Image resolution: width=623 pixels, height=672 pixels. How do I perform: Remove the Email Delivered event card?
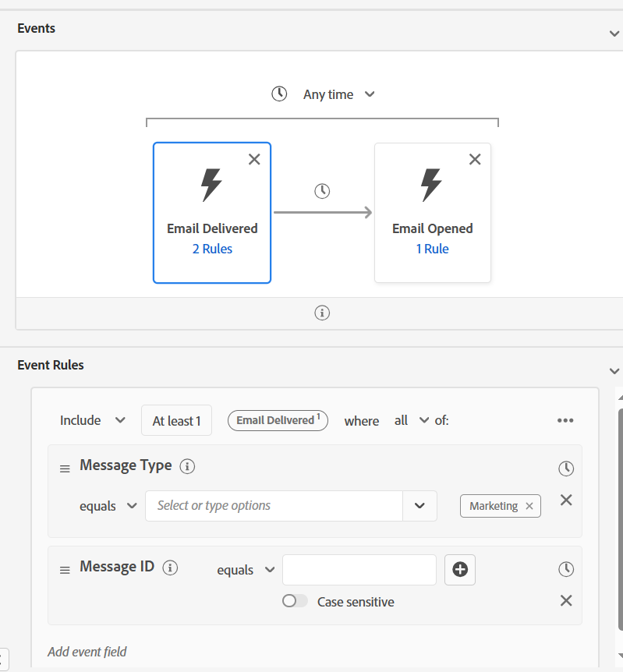tap(254, 159)
